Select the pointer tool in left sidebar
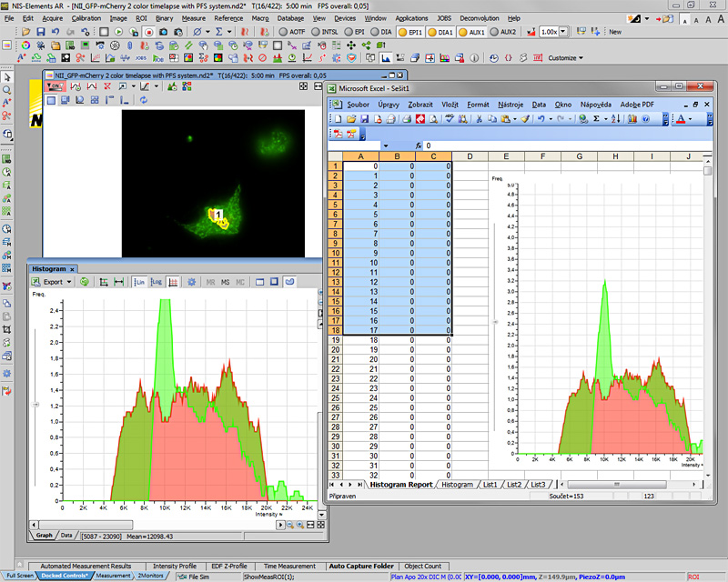The width and height of the screenshot is (728, 582). (7, 77)
